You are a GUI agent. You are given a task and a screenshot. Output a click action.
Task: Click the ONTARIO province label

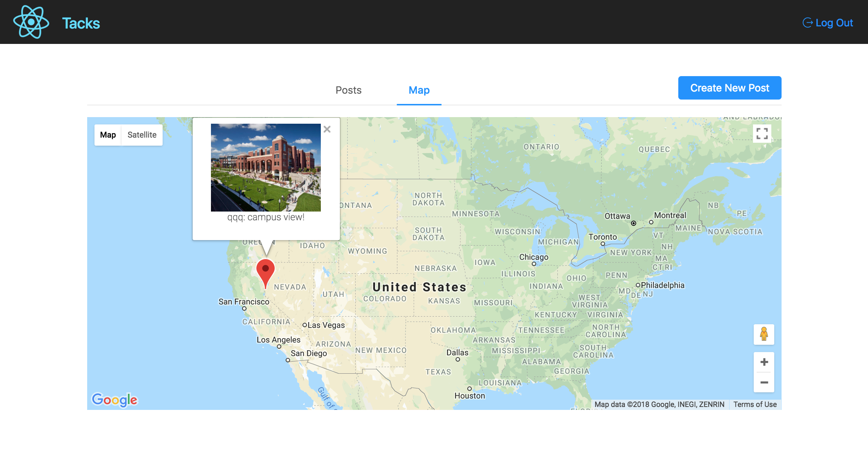(x=541, y=147)
